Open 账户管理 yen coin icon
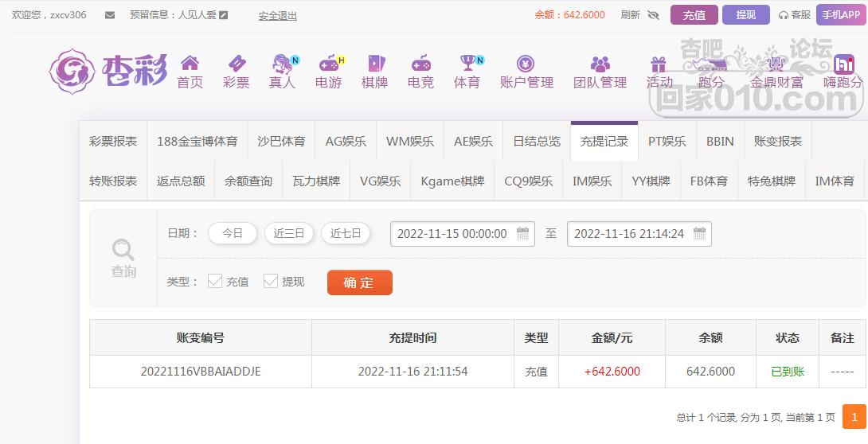This screenshot has height=444, width=868. pos(526,63)
